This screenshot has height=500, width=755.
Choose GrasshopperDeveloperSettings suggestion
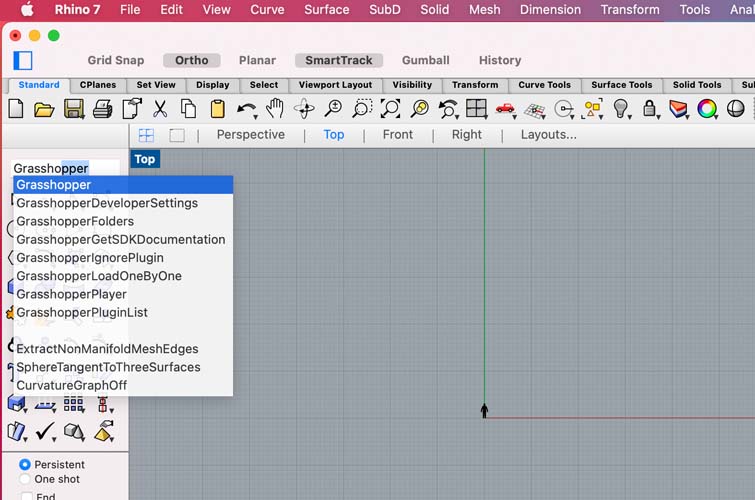(x=123, y=203)
